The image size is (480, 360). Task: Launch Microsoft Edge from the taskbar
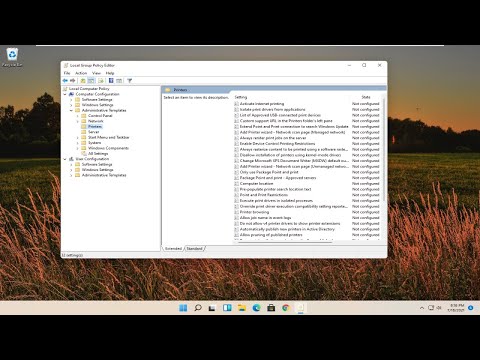click(256, 308)
